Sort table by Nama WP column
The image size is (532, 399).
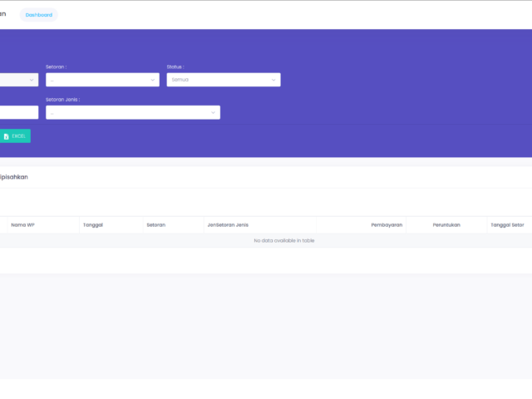pos(43,225)
